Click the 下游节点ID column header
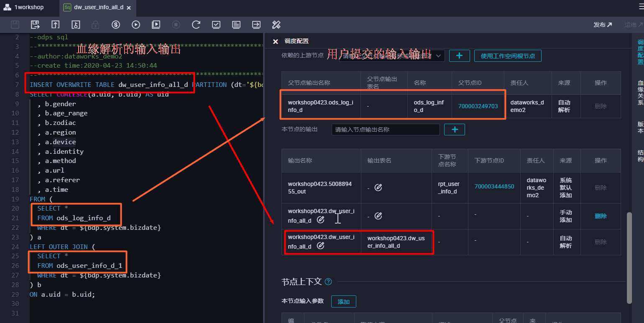Viewport: 644px width, 323px height. [x=489, y=160]
